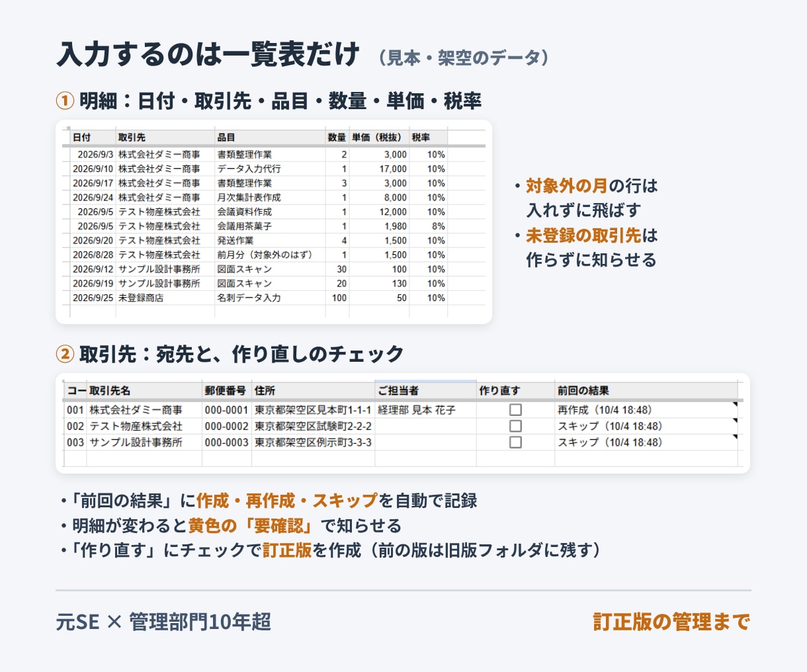Viewport: 807px width, 672px height.
Task: Select the 再作成(10/4 18:48) result cell
Action: pos(646,410)
